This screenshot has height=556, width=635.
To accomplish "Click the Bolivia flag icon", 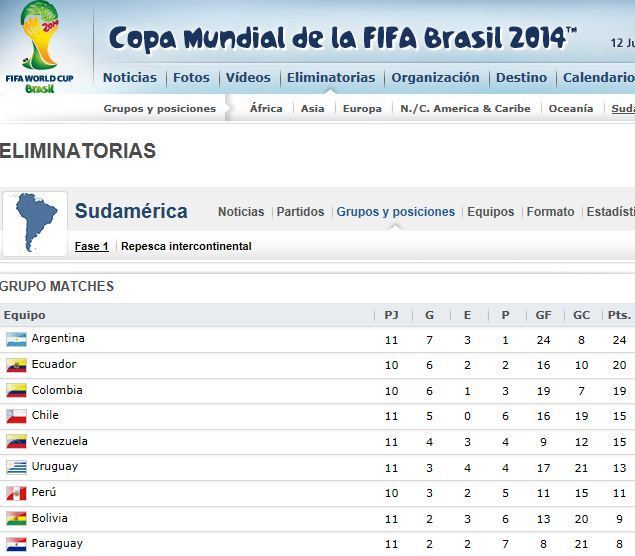I will point(16,519).
